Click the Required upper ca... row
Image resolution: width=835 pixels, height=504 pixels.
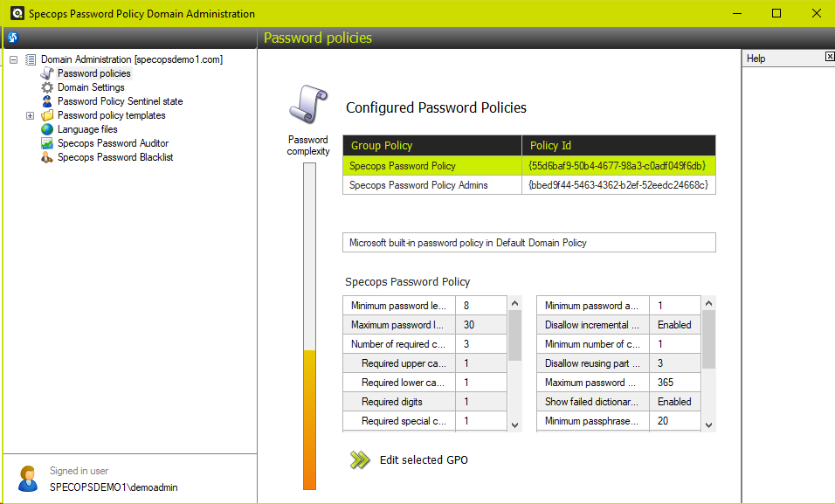tap(425, 362)
